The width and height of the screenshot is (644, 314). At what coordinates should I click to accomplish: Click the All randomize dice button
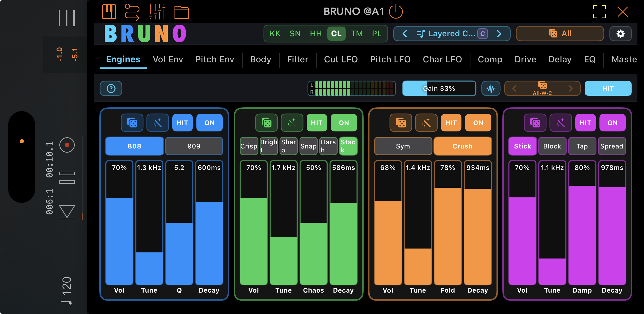tap(560, 34)
